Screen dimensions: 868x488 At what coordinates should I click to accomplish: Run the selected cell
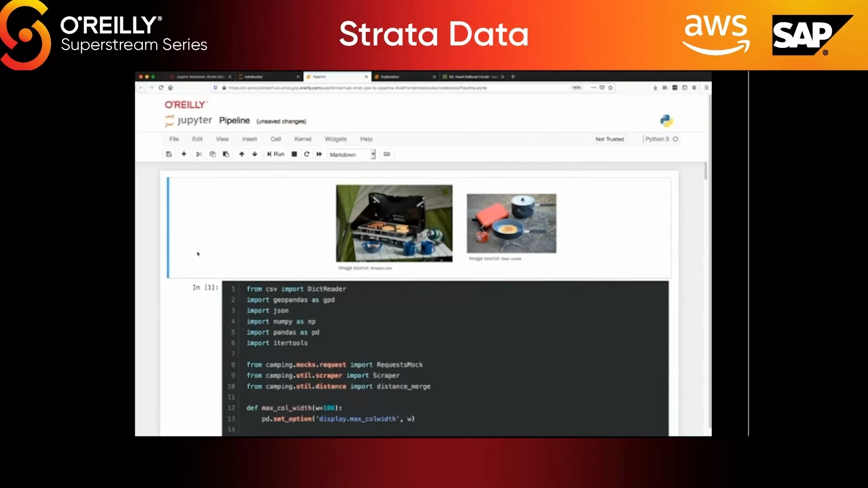coord(275,154)
